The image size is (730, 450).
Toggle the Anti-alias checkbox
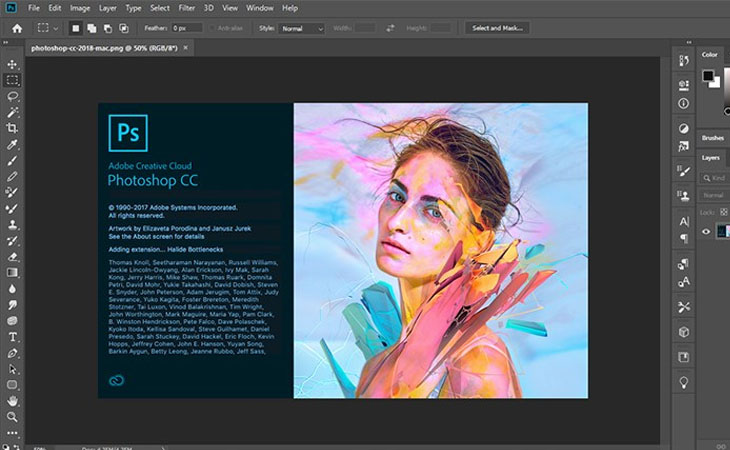(212, 28)
